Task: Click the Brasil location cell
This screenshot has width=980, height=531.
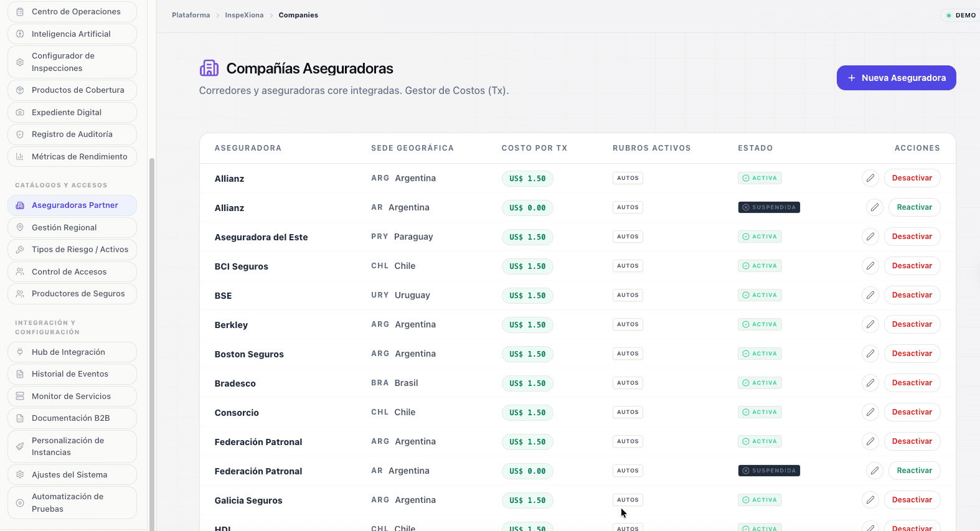Action: click(x=395, y=383)
